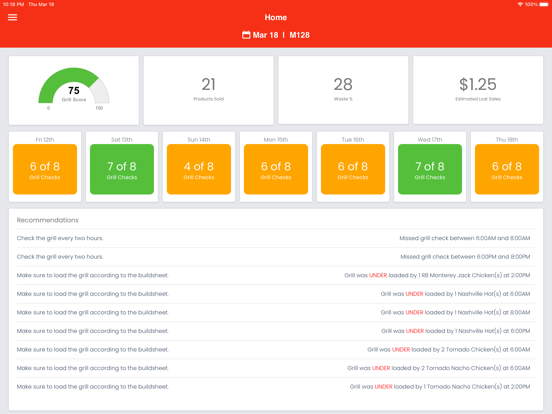Open the 28 Waste % card
This screenshot has width=552, height=414.
[x=343, y=90]
